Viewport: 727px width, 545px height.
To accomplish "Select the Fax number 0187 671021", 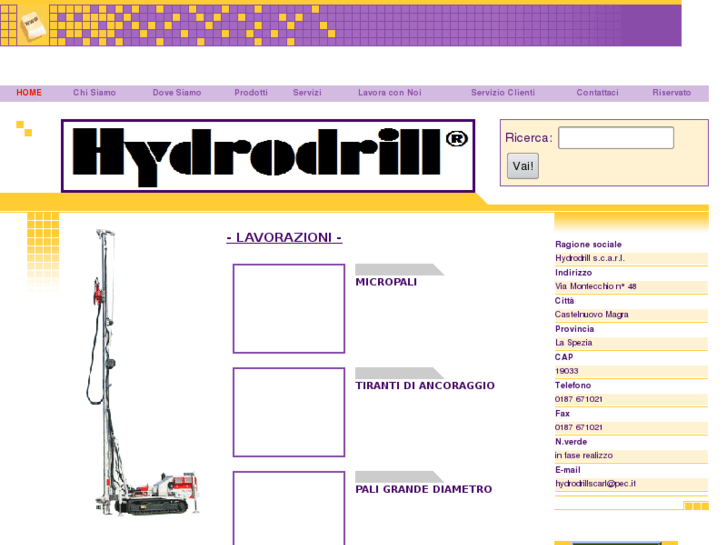I will 579,428.
